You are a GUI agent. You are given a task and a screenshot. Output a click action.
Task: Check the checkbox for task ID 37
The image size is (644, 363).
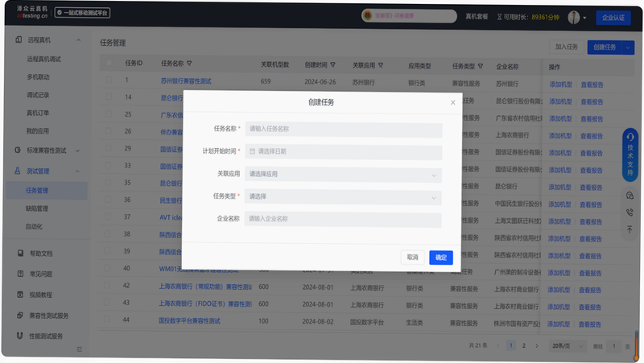(x=107, y=217)
